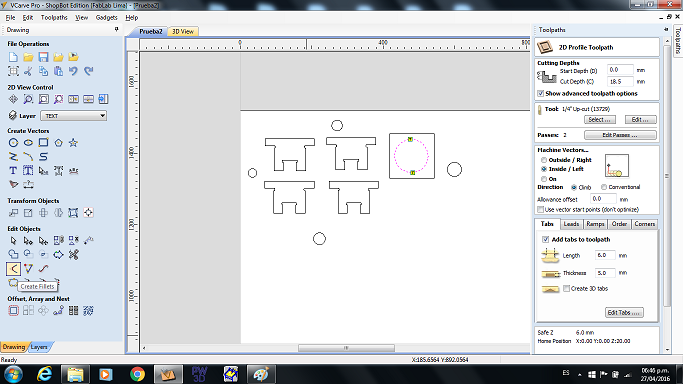Click the Edit Tabs... button
683x384 pixels.
click(624, 313)
